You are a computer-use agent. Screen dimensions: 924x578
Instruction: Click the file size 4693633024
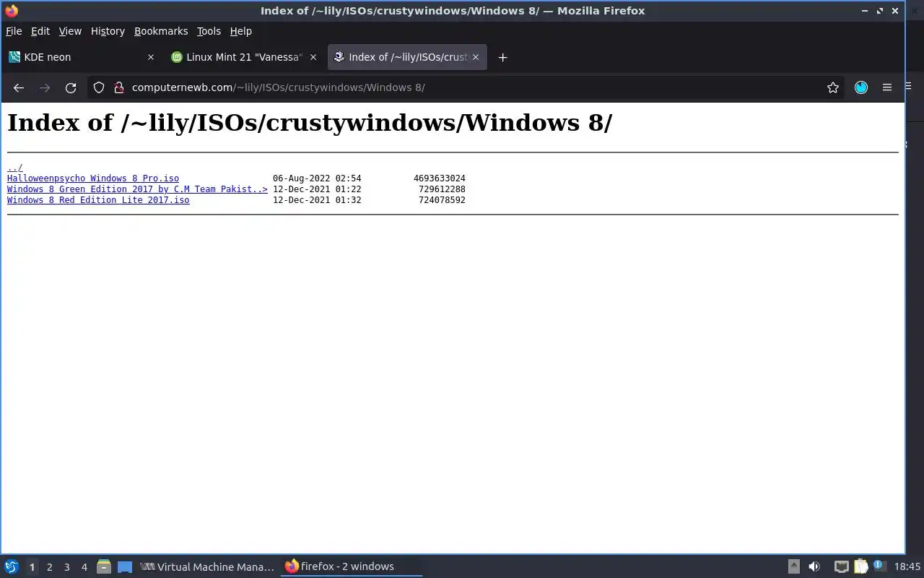[x=440, y=178]
